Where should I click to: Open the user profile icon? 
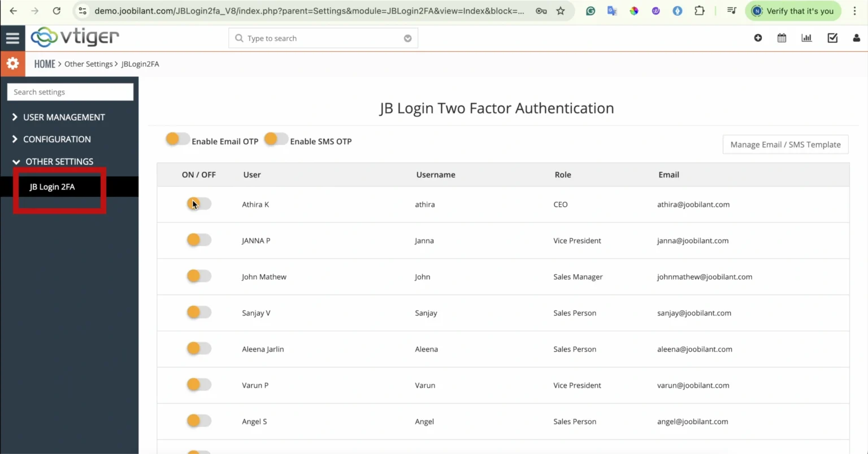pos(856,38)
